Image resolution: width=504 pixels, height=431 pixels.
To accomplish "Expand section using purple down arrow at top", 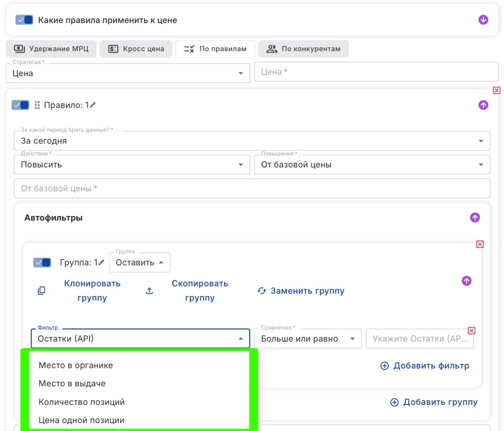I will click(x=483, y=20).
